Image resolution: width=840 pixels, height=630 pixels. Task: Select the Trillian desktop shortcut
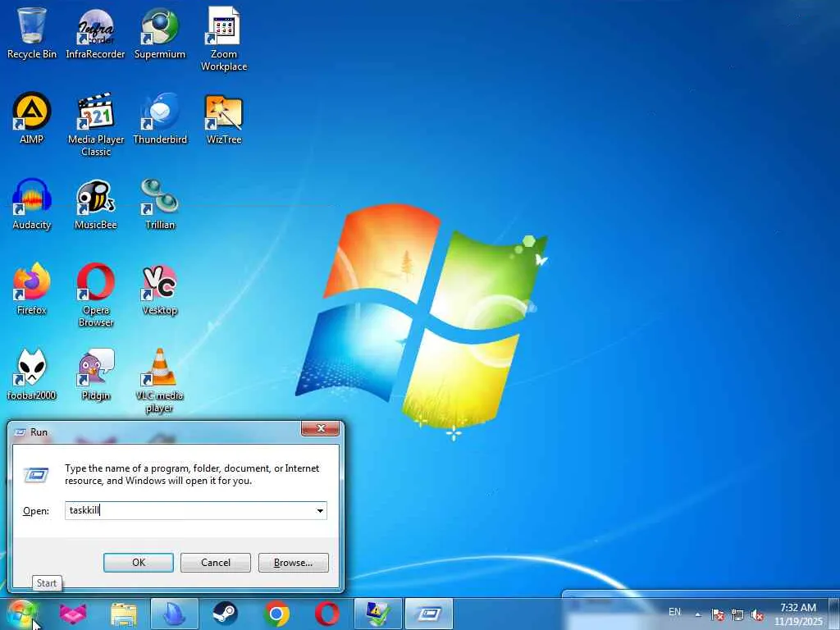(x=160, y=204)
